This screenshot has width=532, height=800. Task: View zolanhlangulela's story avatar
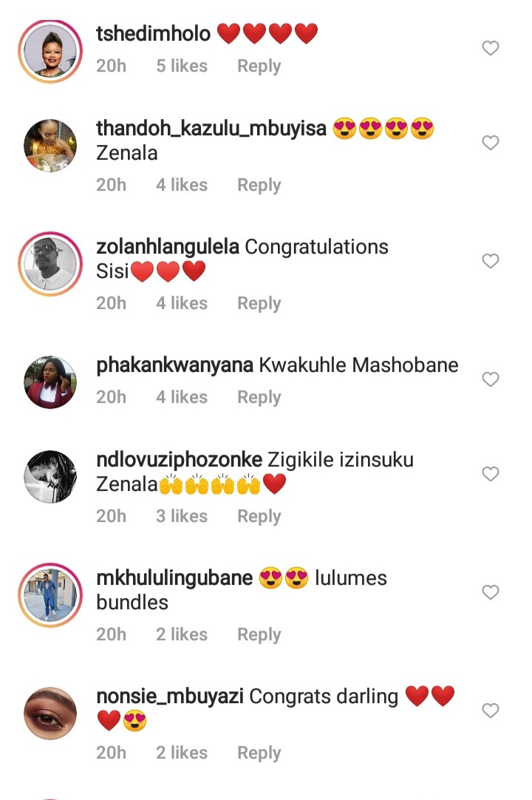pos(50,264)
